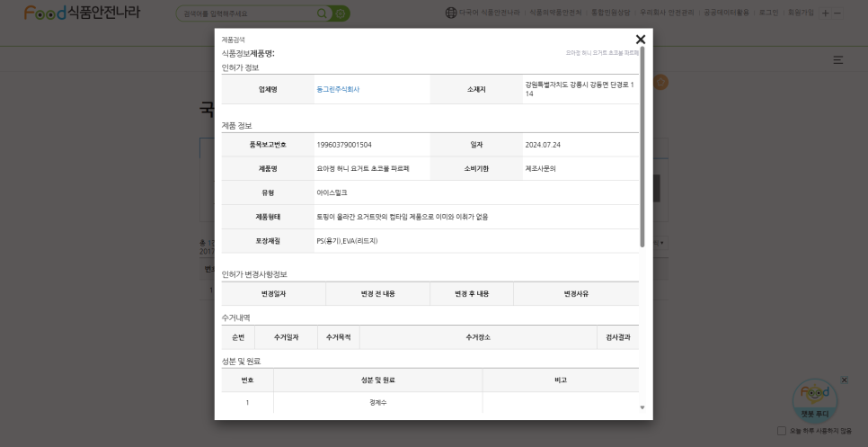868x447 pixels.
Task: Open 공공데이터활용 menu link
Action: click(726, 13)
